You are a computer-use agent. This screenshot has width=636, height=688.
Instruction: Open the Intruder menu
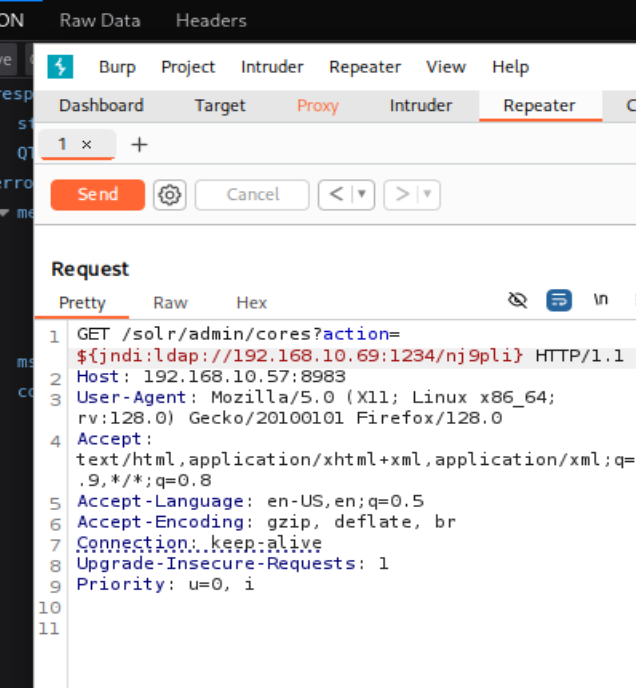(272, 67)
